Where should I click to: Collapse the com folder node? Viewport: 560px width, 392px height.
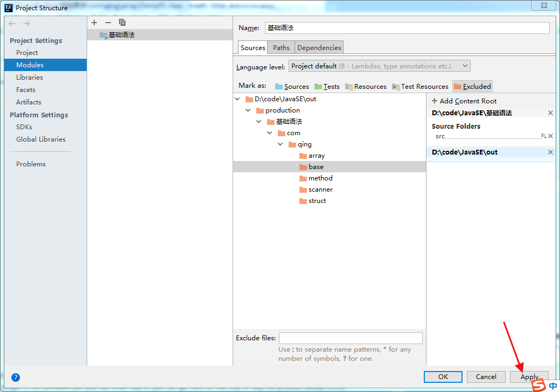[x=270, y=133]
